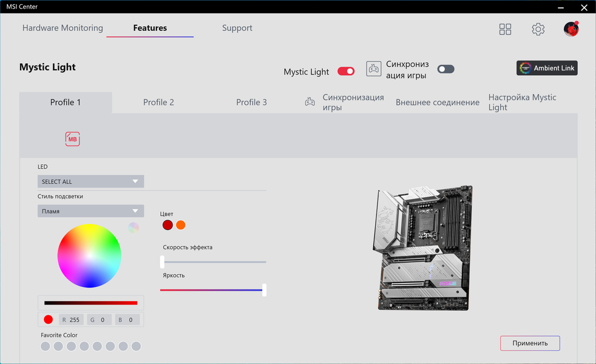Click the R value field showing 255
This screenshot has height=364, width=596.
[x=71, y=320]
